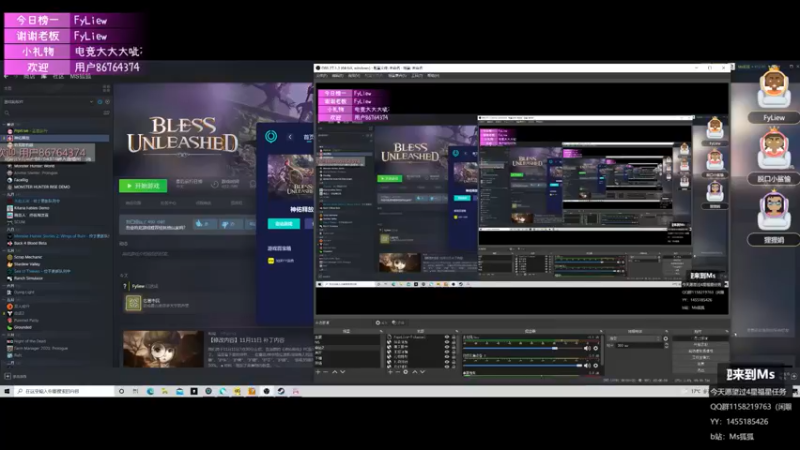This screenshot has width=800, height=450.
Task: Open the OBS View menu
Action: pos(354,76)
